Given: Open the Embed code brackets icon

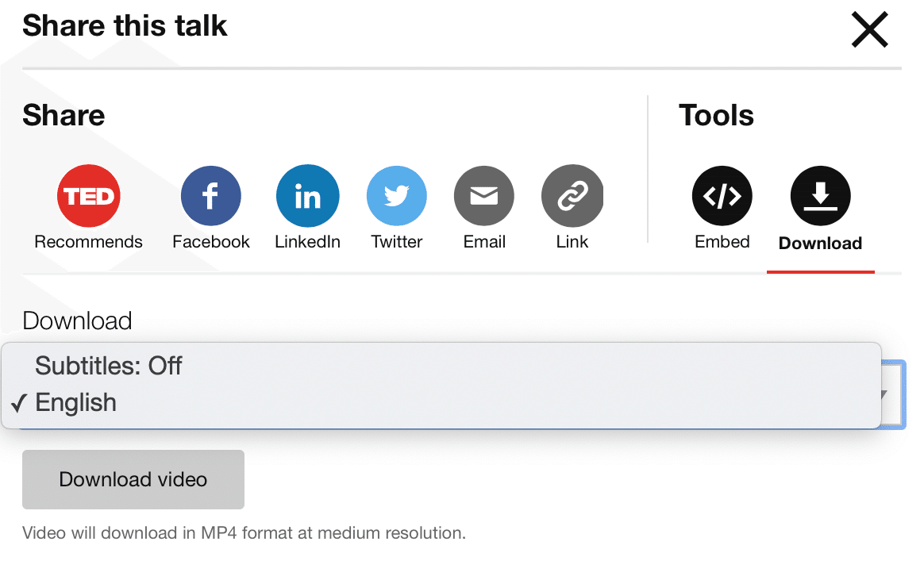Looking at the screenshot, I should pos(722,196).
